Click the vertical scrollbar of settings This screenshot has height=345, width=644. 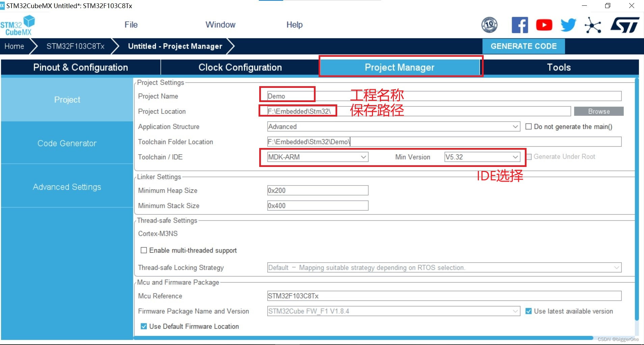pyautogui.click(x=637, y=199)
